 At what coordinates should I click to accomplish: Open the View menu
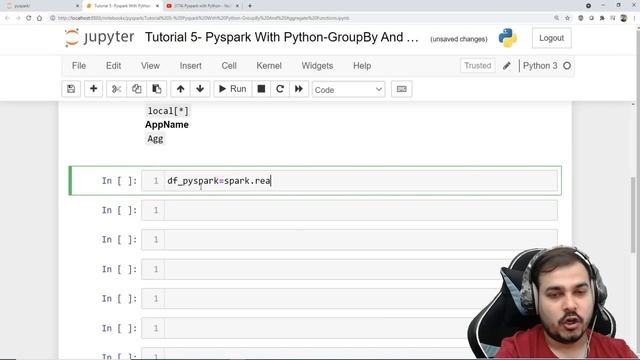click(151, 66)
